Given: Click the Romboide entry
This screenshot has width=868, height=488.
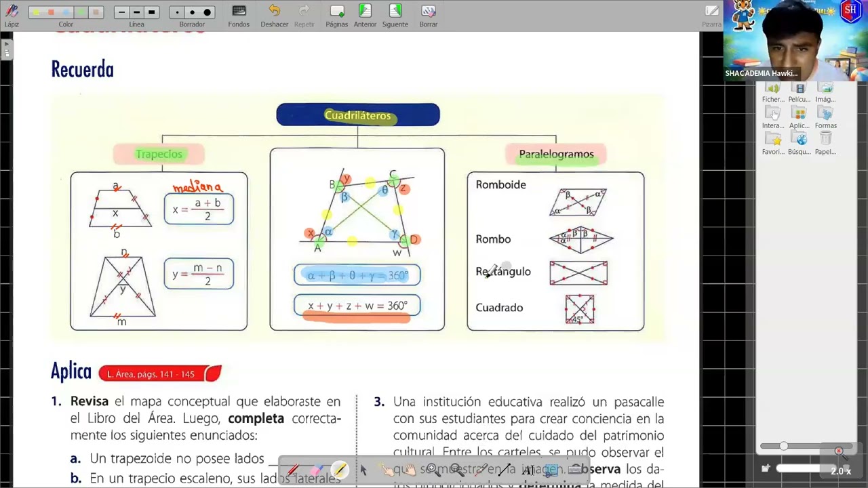Looking at the screenshot, I should click(x=500, y=184).
